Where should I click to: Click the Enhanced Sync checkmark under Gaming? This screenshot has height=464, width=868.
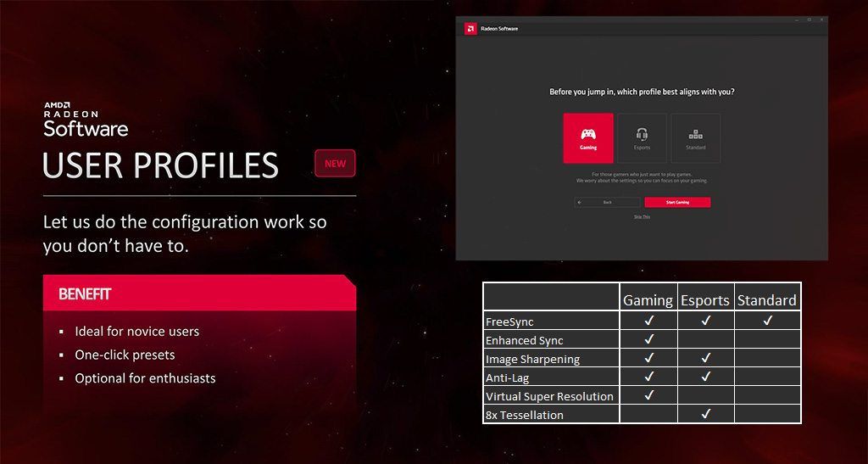649,338
